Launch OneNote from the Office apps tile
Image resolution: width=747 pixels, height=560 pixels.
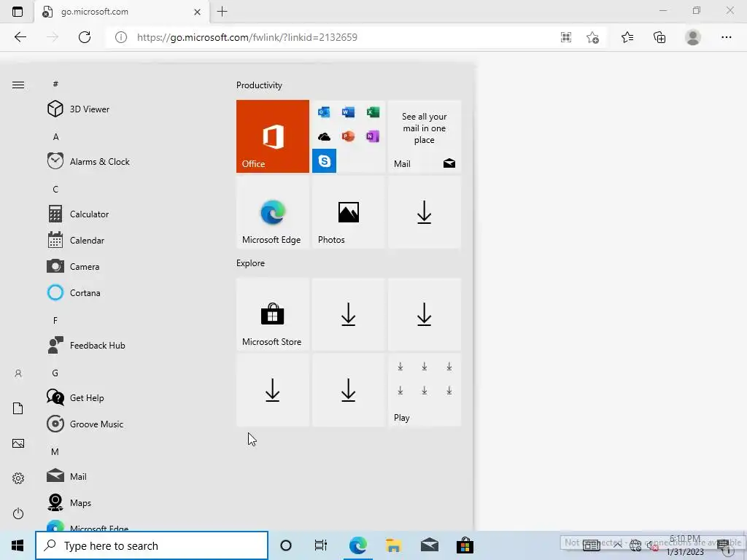click(373, 136)
